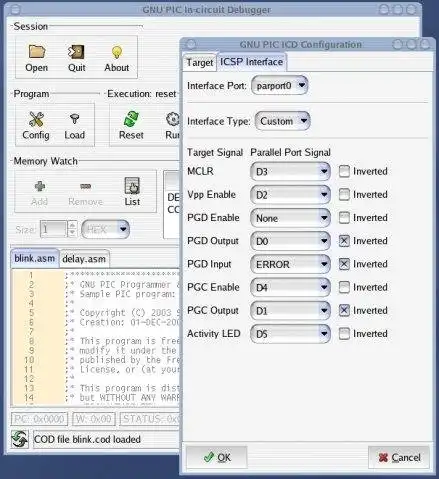Viewport: 439px width, 479px height.
Task: Start execution with the Run gear icon
Action: click(x=173, y=119)
